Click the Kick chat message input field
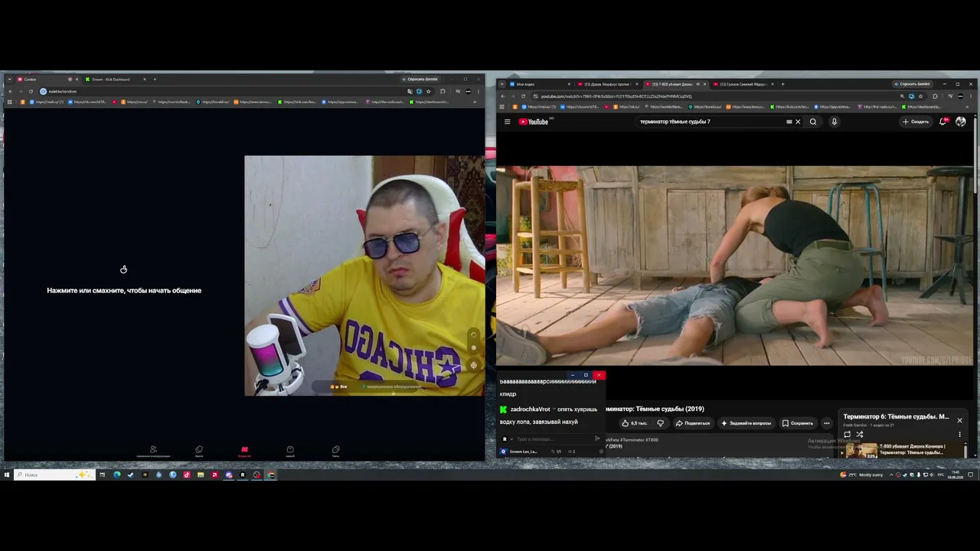The width and height of the screenshot is (980, 551). point(553,439)
